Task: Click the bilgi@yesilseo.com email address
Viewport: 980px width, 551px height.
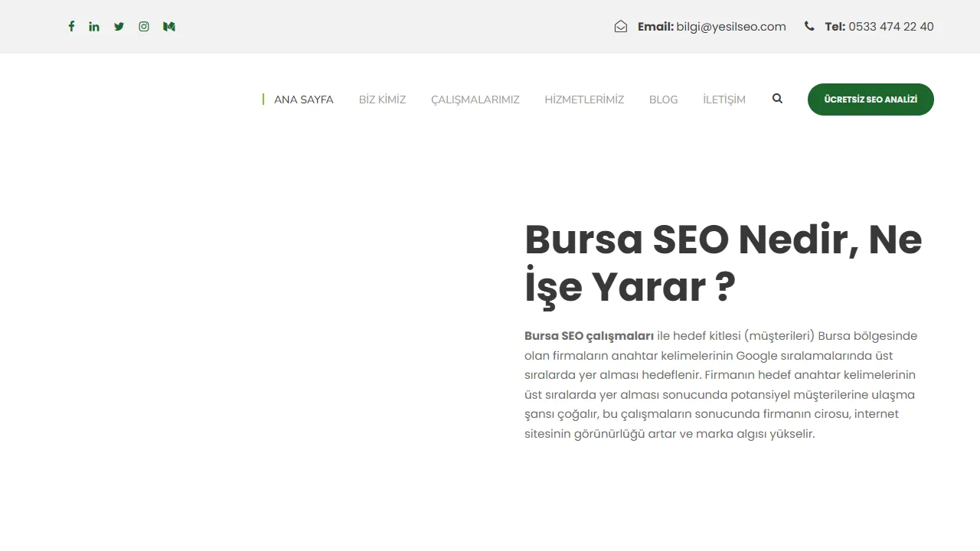Action: tap(730, 26)
